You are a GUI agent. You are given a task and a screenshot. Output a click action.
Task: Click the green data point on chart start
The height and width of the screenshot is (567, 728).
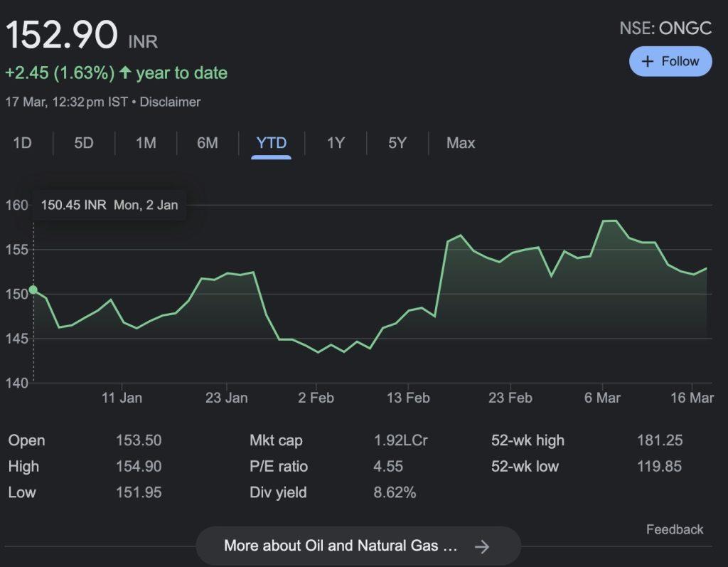click(x=33, y=290)
